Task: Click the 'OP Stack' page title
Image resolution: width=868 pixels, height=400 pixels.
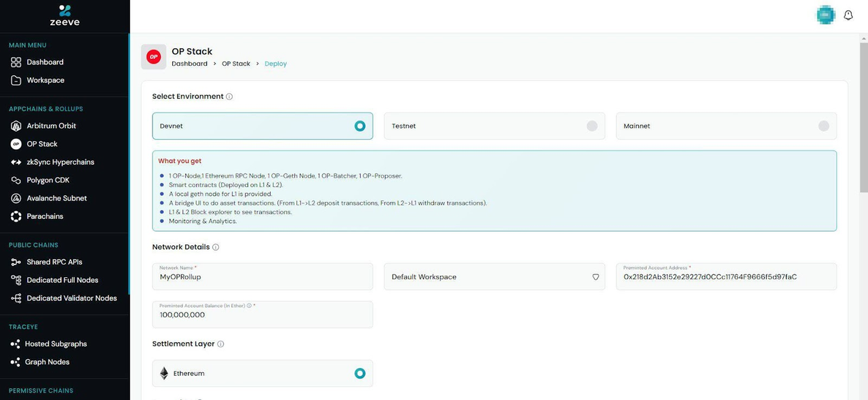Action: click(192, 52)
